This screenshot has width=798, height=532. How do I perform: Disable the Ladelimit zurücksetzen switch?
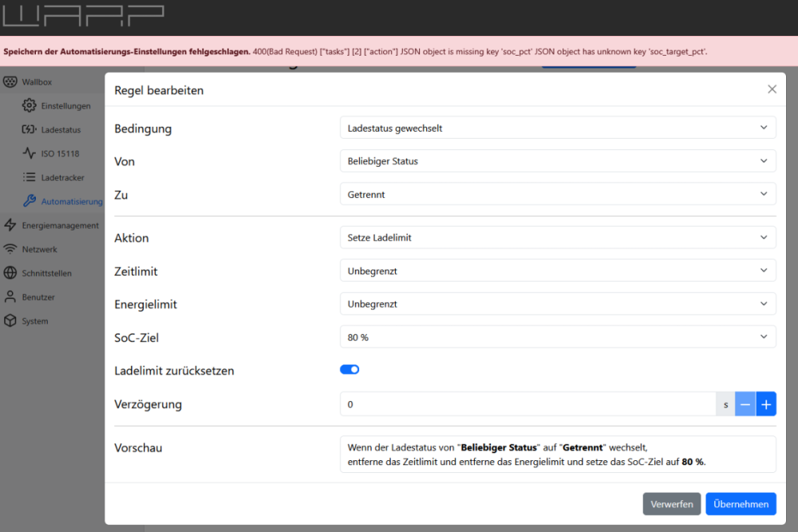pyautogui.click(x=350, y=370)
